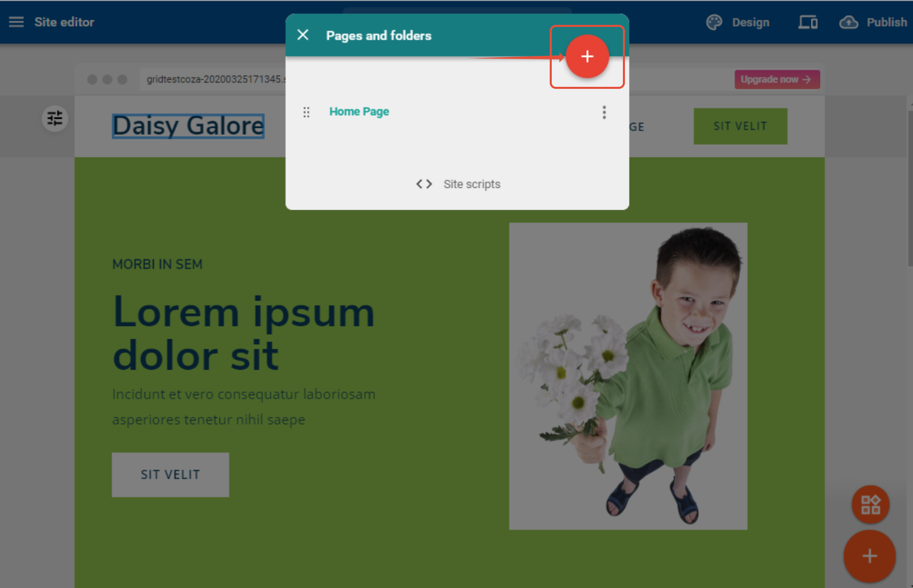Click Upgrade now button
The width and height of the screenshot is (913, 588).
(x=777, y=79)
